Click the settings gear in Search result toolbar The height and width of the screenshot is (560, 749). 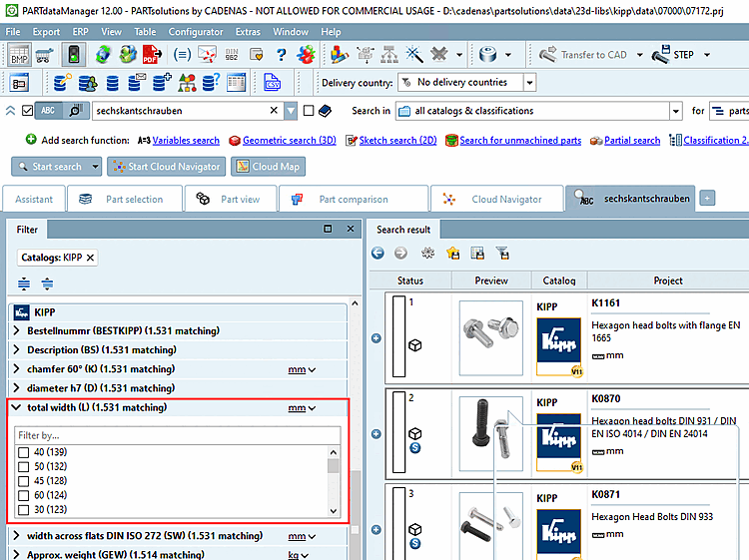tap(427, 254)
